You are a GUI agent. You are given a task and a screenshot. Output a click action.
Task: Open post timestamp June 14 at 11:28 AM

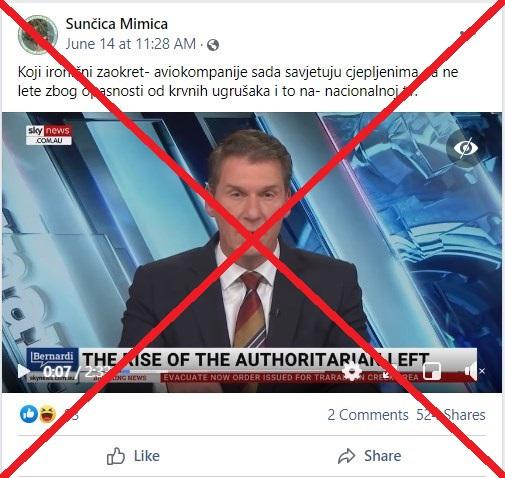[131, 44]
